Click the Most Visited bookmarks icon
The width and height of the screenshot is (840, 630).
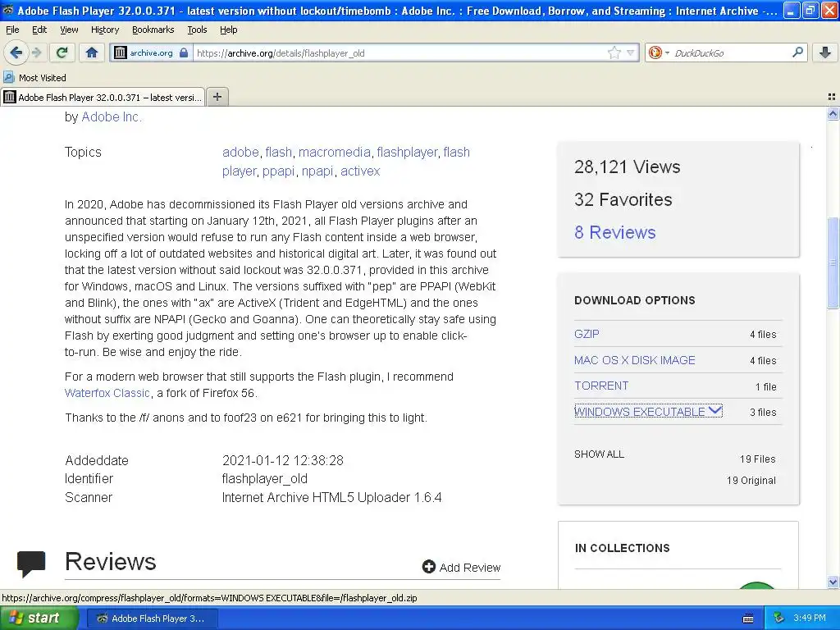pyautogui.click(x=8, y=77)
